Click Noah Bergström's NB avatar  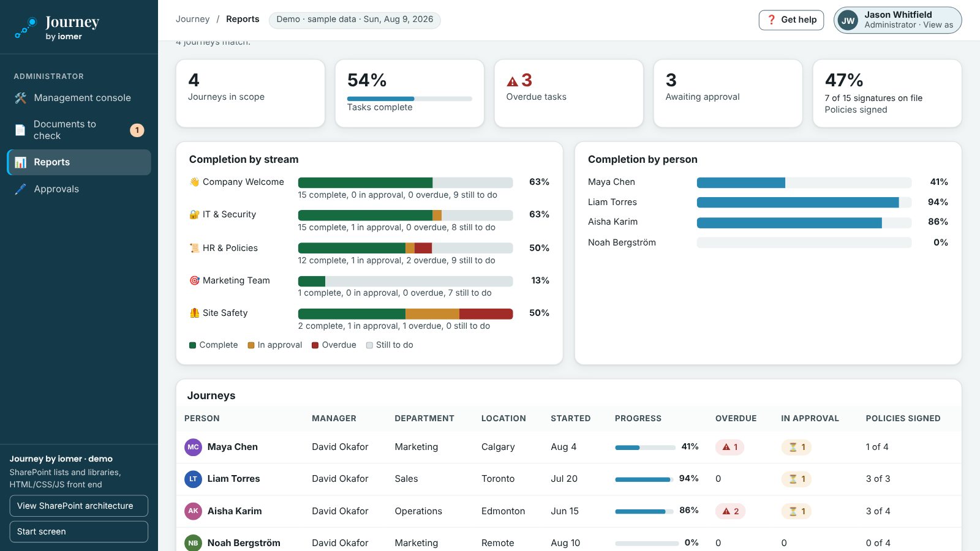193,542
